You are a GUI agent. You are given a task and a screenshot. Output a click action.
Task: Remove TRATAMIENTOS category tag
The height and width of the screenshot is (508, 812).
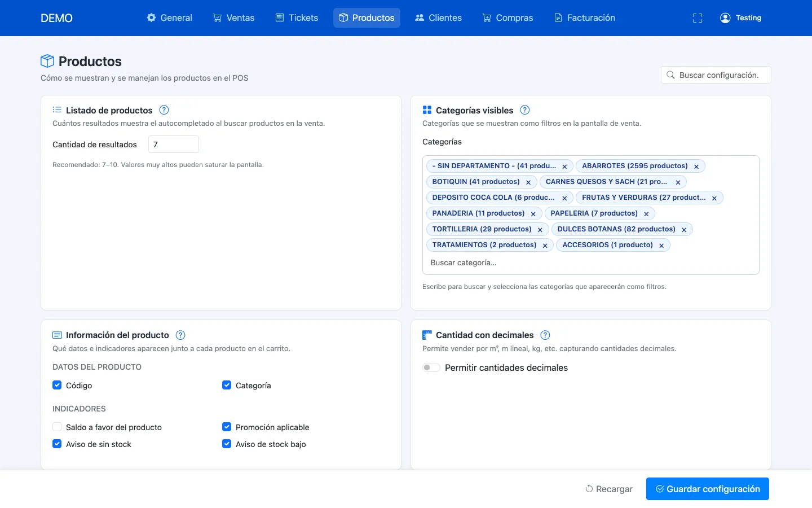[x=545, y=246]
